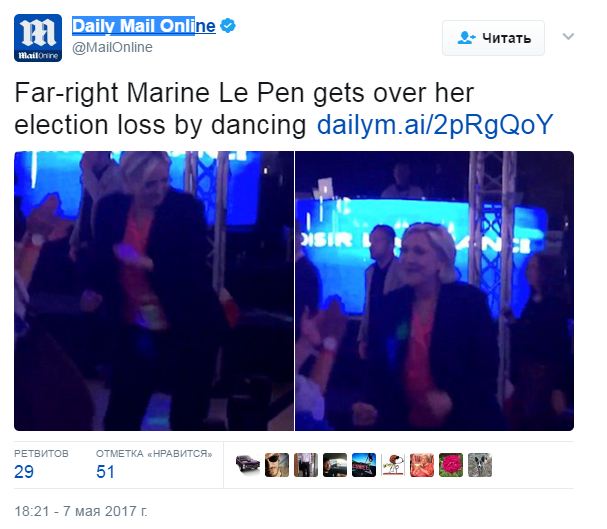Screen dimensions: 607x529
Task: Open the man-in-car liker avatar
Action: click(335, 465)
